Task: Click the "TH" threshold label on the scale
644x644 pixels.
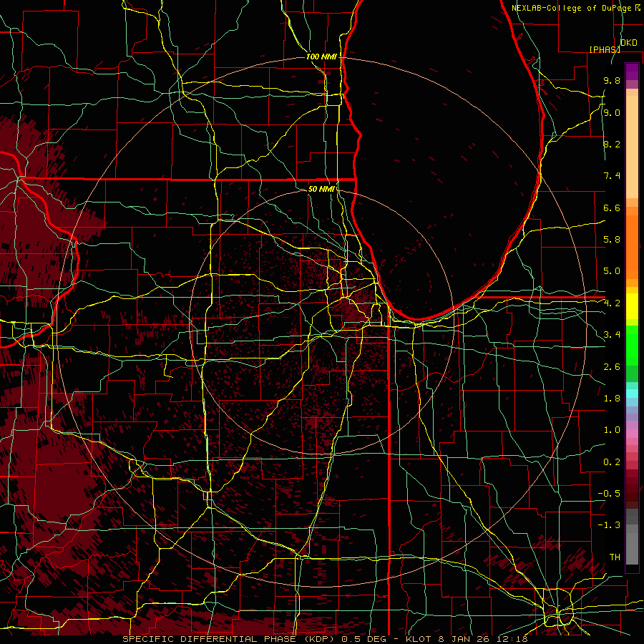Action: click(x=615, y=557)
